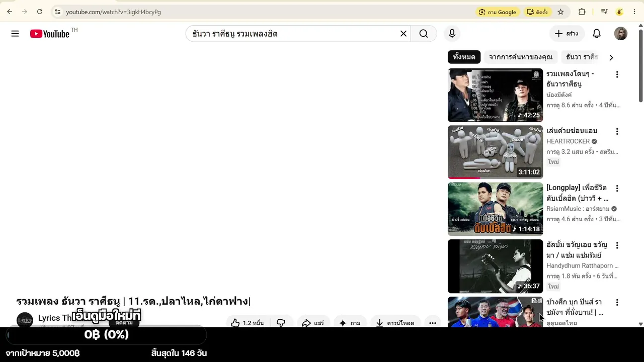Clear the search box with the X
The width and height of the screenshot is (644, 362).
coord(403,34)
